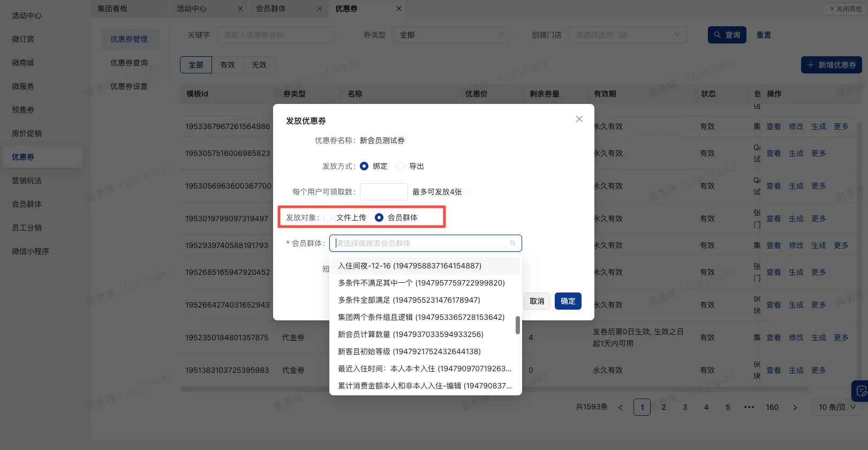Click 查看 in row 1951383103725395983
Screen dimensions: 868x450
coord(774,370)
